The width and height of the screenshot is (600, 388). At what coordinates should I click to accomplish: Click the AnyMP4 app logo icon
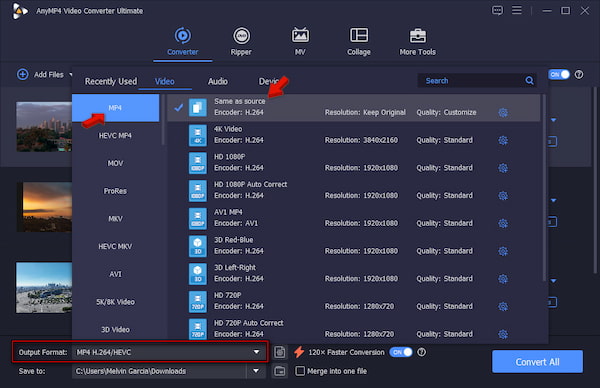(x=20, y=11)
